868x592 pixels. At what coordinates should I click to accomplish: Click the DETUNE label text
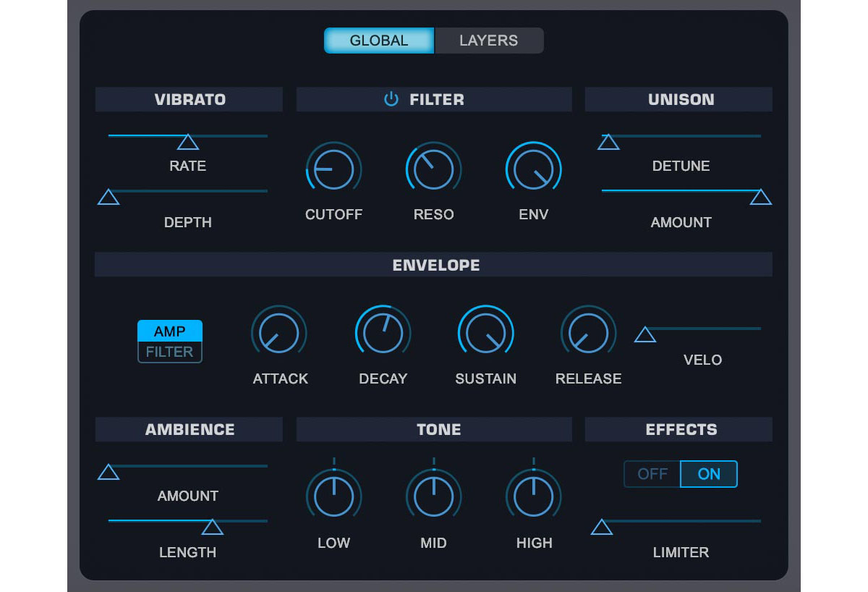681,166
